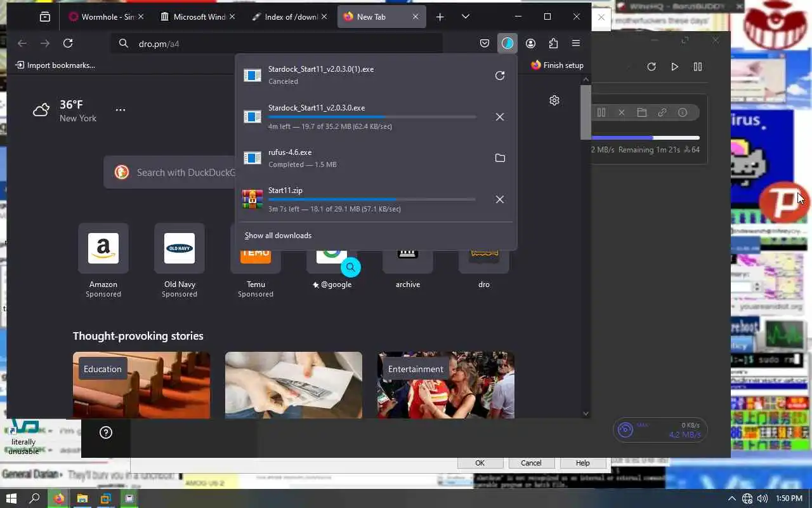
Task: Click Help in the background dialog
Action: click(582, 463)
